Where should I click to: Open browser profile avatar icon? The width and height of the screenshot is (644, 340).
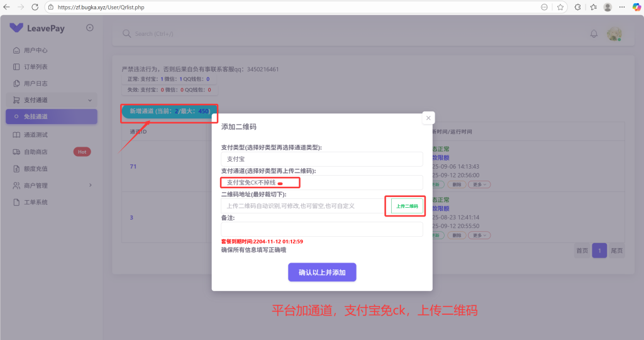point(608,7)
